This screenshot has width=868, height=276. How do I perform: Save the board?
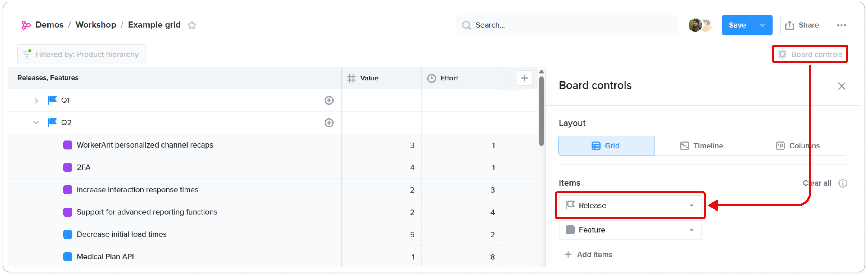click(737, 25)
